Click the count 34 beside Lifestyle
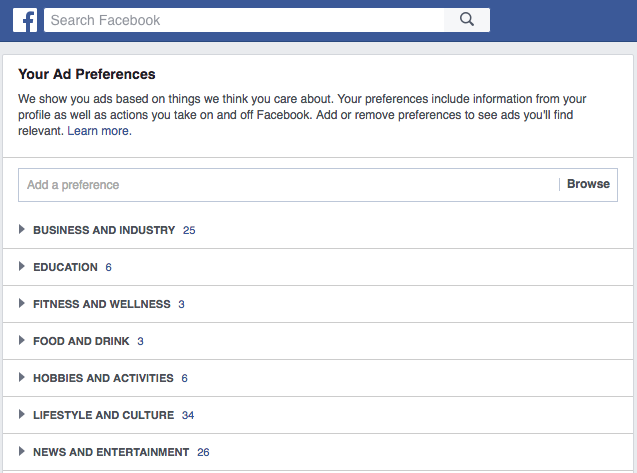This screenshot has height=473, width=637. (x=188, y=415)
